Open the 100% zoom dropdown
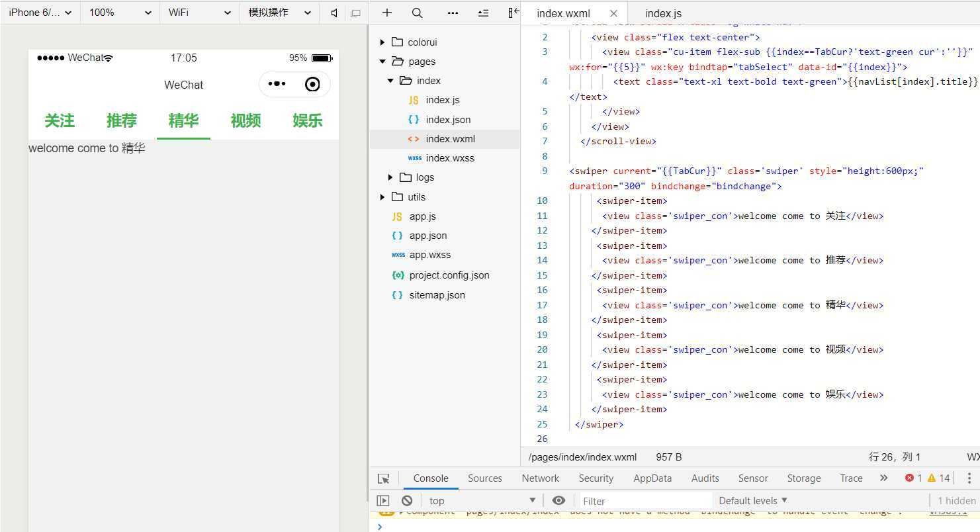Viewport: 980px width, 532px height. click(x=120, y=13)
